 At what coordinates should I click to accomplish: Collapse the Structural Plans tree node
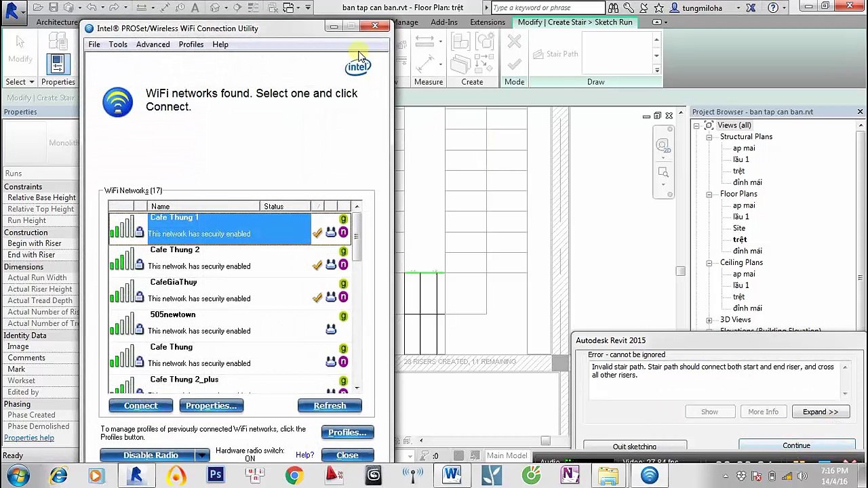tap(709, 137)
